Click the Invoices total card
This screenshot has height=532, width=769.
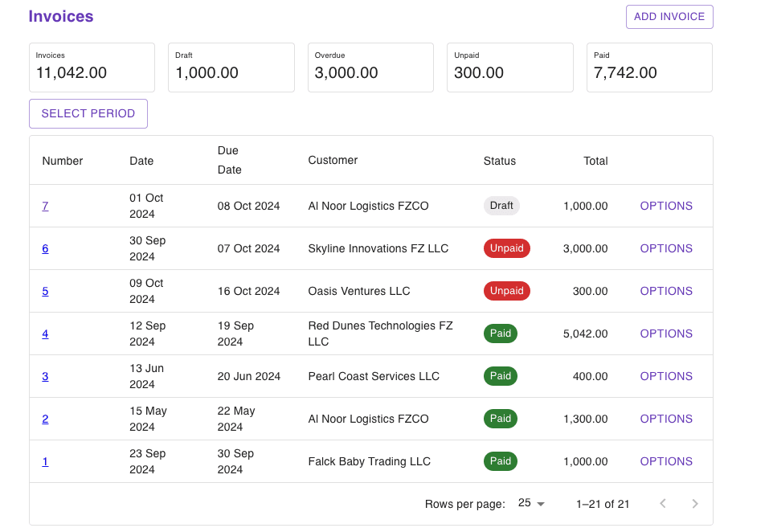click(x=92, y=68)
